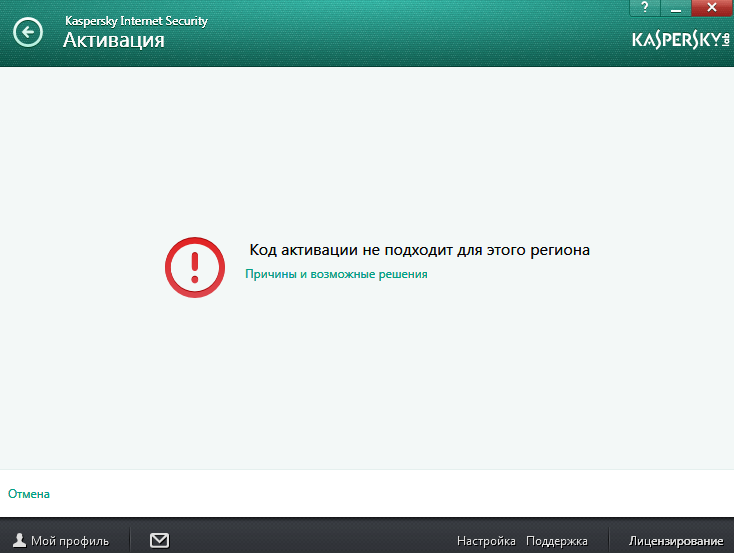The image size is (734, 553).
Task: Go back using the arrow circle icon
Action: coord(28,32)
